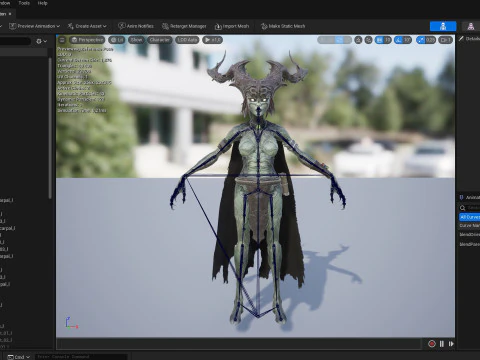Open the scale snap value 0.25
480x360 pixels.
coord(430,40)
